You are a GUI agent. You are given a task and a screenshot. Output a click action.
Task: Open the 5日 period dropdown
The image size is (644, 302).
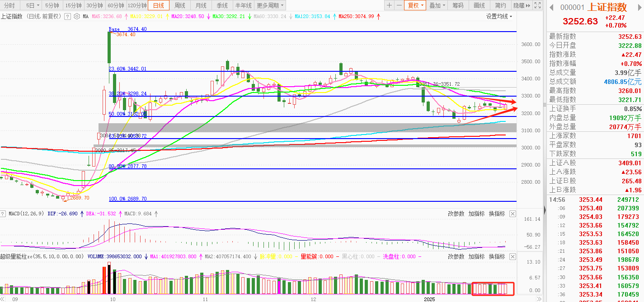pyautogui.click(x=32, y=5)
